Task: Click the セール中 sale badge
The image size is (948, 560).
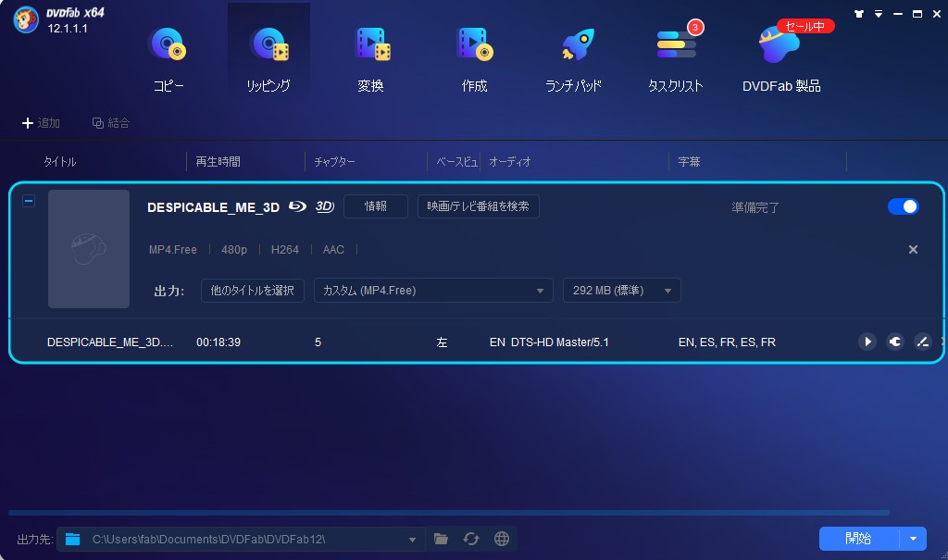Action: coord(805,26)
